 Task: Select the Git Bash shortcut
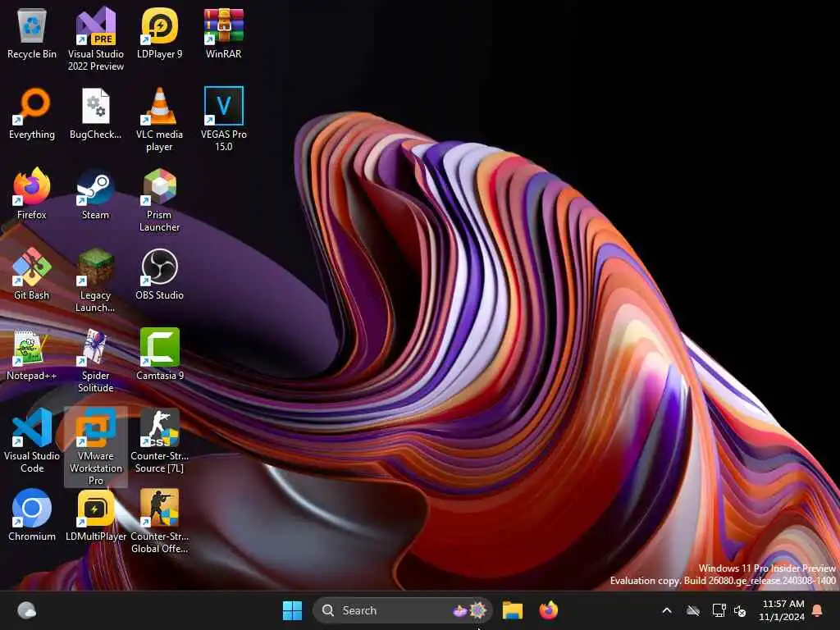32,274
